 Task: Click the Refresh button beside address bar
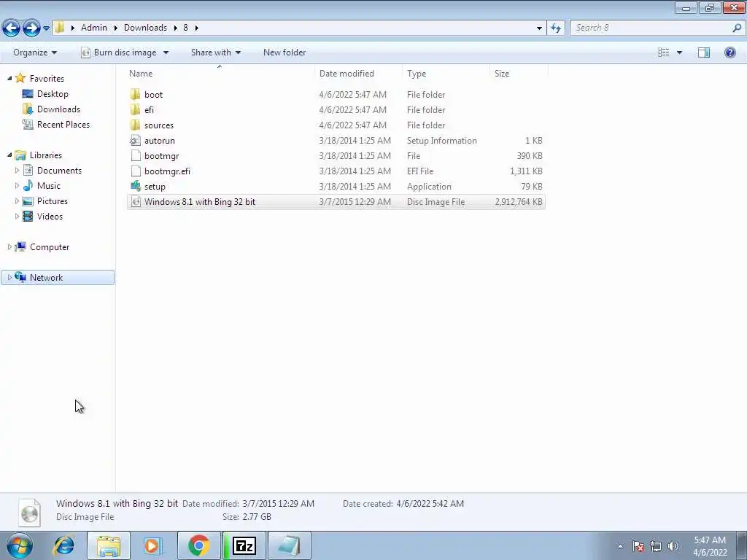click(555, 28)
